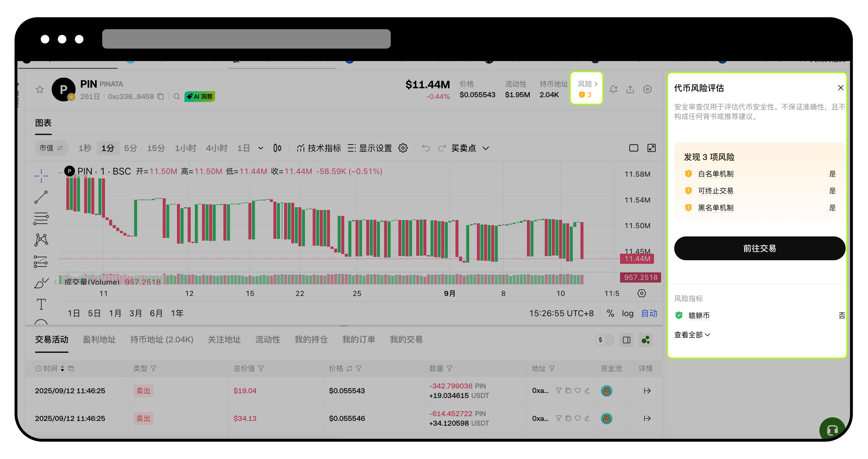The height and width of the screenshot is (459, 868).
Task: Undo last chart action
Action: coord(426,148)
